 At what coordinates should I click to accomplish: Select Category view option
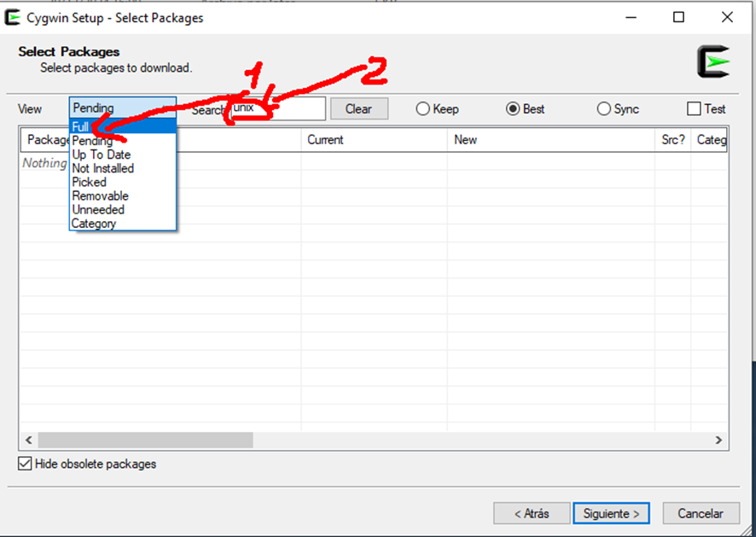coord(94,224)
